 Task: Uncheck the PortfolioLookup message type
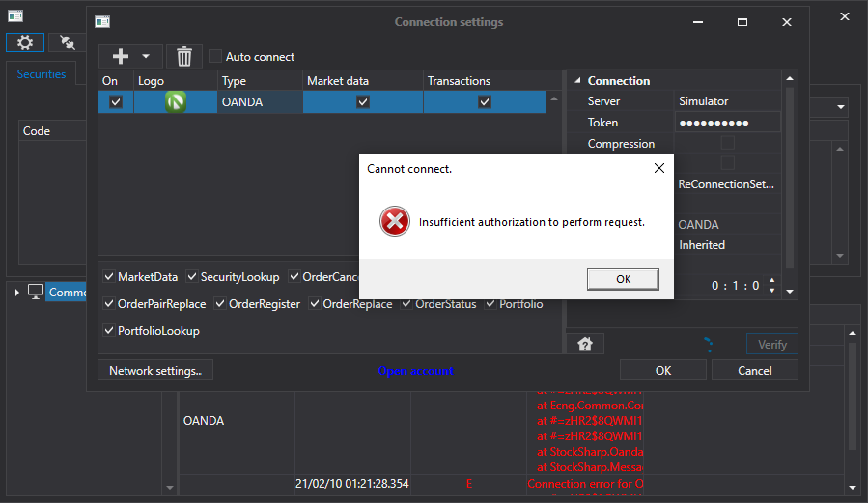pos(109,331)
